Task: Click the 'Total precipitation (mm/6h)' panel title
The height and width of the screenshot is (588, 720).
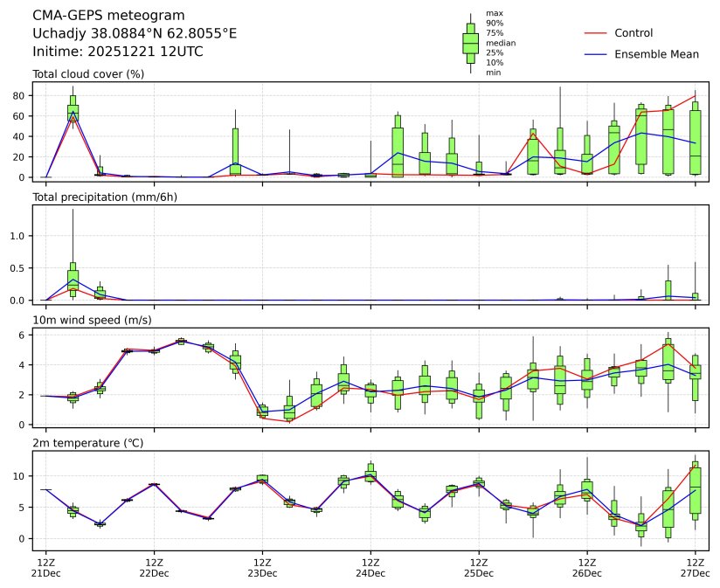Action: coord(105,197)
